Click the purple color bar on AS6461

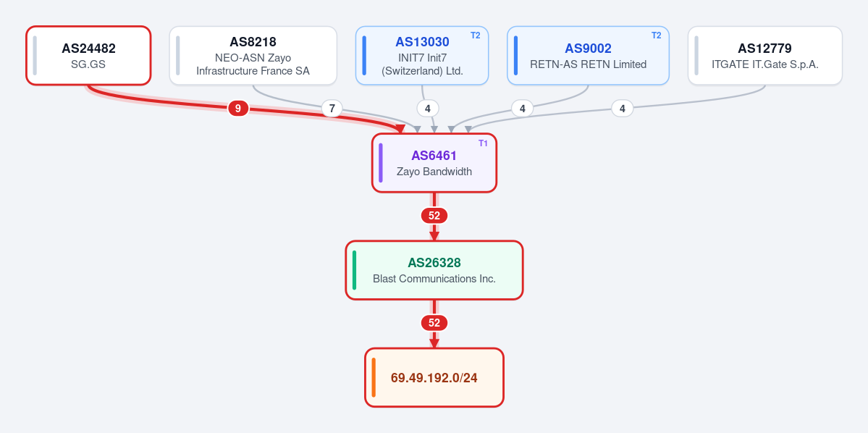[x=381, y=163]
